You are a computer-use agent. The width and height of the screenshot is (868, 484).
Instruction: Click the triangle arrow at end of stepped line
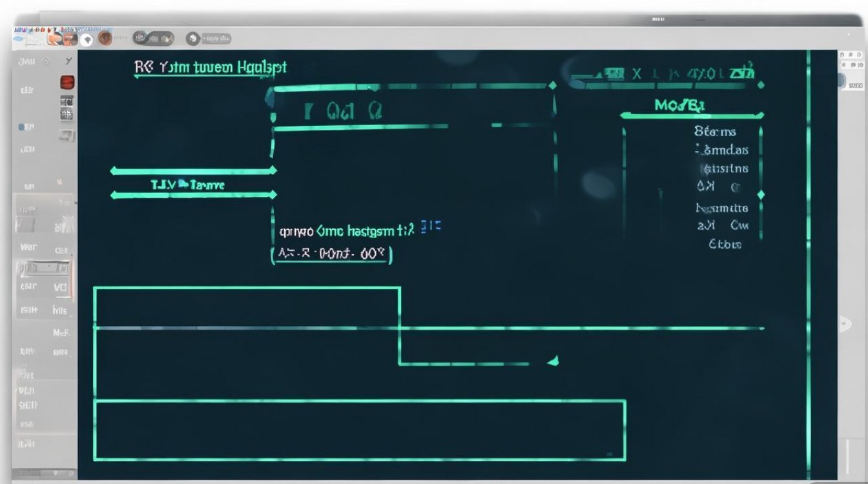[x=552, y=361]
